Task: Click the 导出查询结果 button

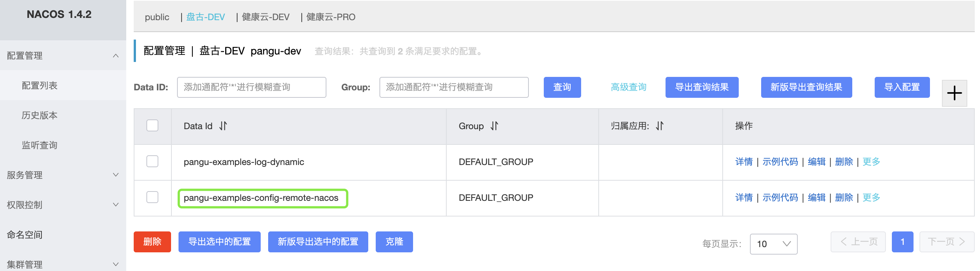Action: click(x=702, y=87)
